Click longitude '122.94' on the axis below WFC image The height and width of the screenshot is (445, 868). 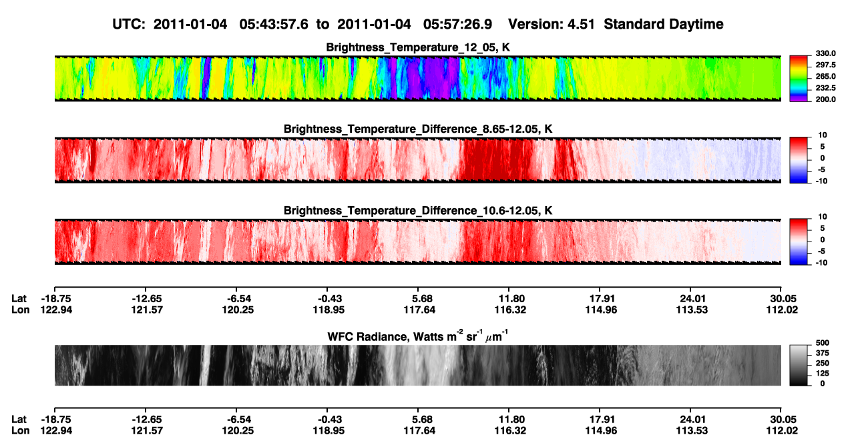[x=55, y=430]
